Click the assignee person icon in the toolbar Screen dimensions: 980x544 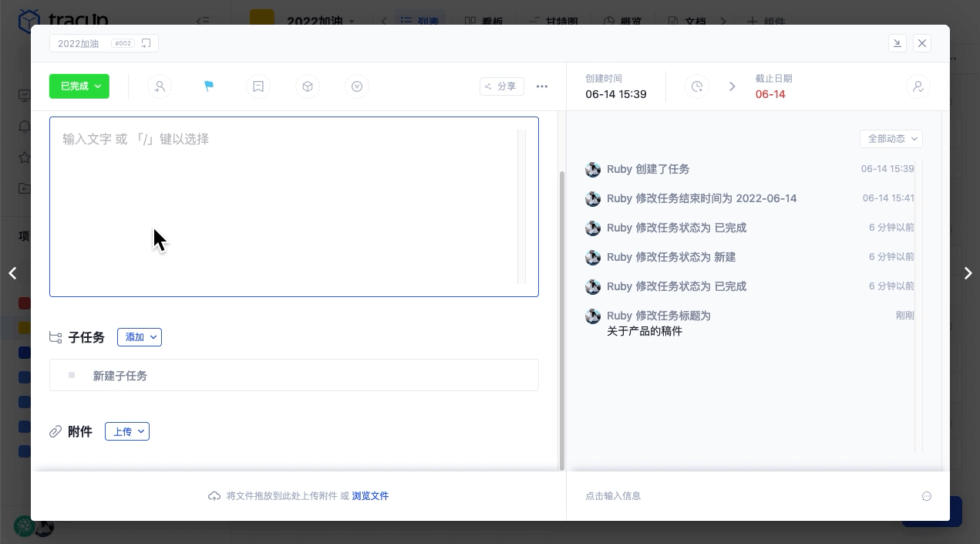tap(160, 86)
